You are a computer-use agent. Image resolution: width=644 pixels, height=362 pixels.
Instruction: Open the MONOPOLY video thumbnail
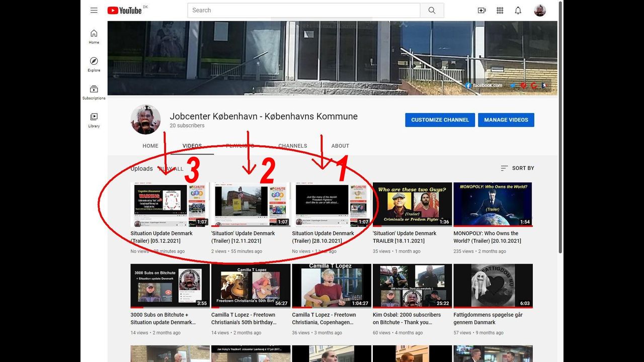(x=493, y=205)
